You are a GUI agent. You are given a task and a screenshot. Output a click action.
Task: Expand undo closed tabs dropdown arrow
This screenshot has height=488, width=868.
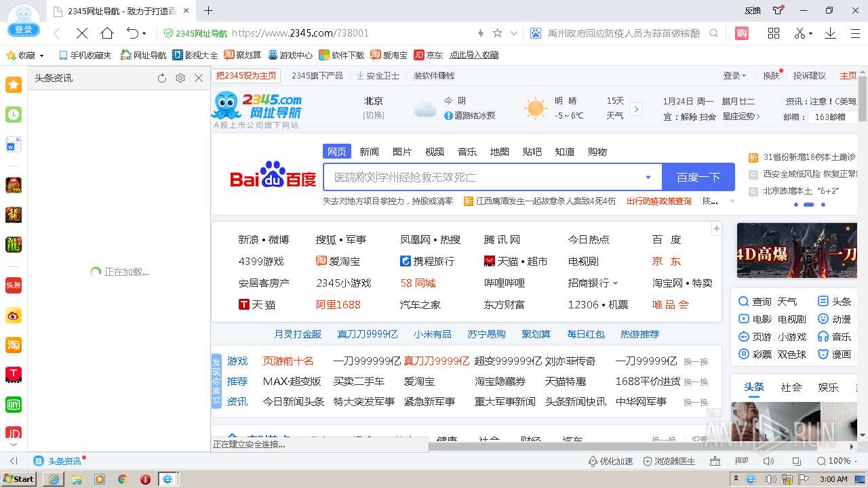[x=144, y=34]
